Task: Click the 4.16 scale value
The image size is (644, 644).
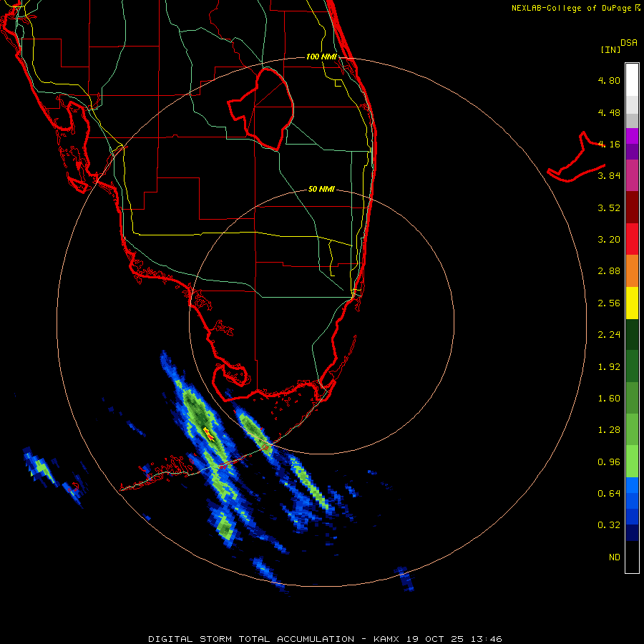Action: 609,144
